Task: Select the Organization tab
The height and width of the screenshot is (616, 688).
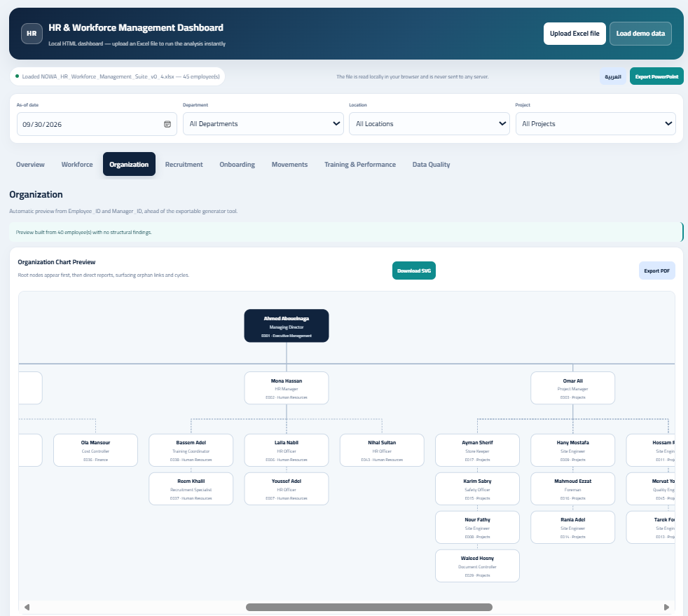Action: 129,164
